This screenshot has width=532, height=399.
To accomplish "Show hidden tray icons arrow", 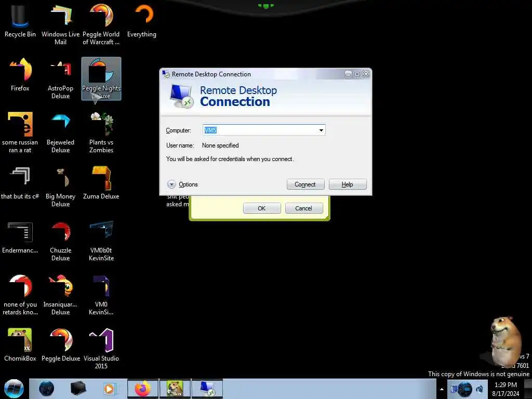I will (x=442, y=389).
